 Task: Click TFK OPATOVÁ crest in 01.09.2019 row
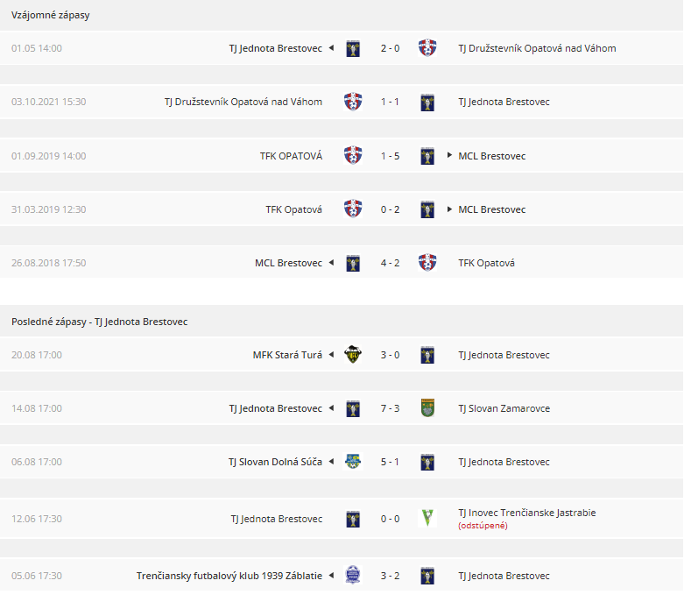(x=353, y=155)
